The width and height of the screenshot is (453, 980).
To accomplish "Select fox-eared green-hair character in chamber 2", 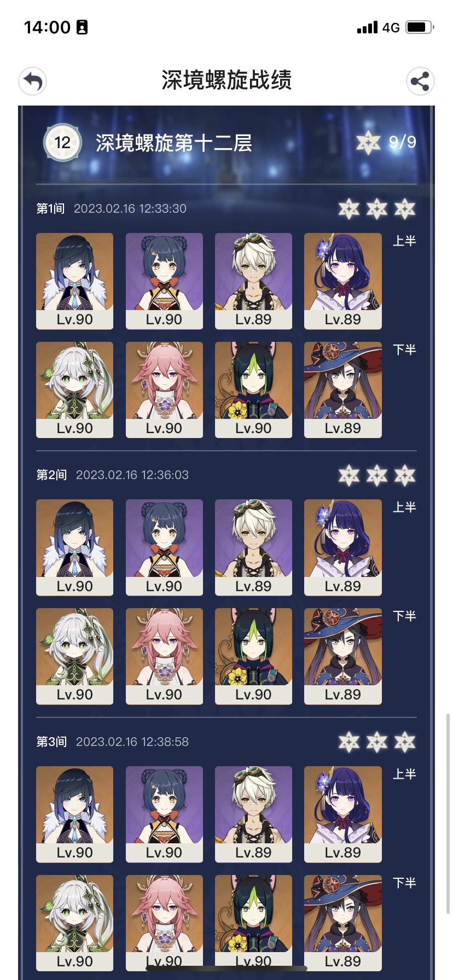I will (253, 656).
